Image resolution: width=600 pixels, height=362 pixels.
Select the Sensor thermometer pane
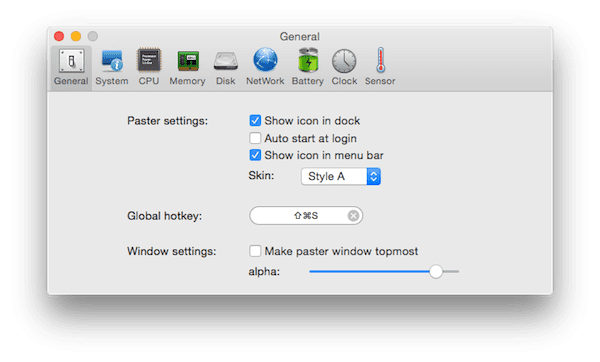point(380,67)
